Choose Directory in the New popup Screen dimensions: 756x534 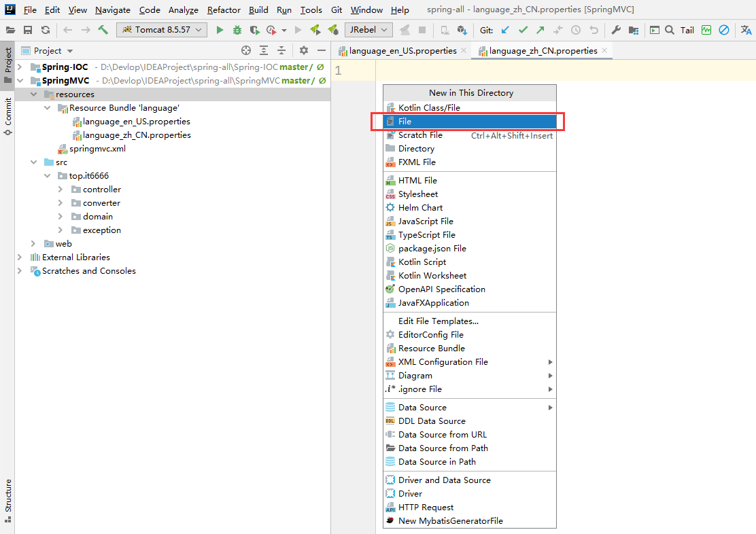click(x=470, y=149)
